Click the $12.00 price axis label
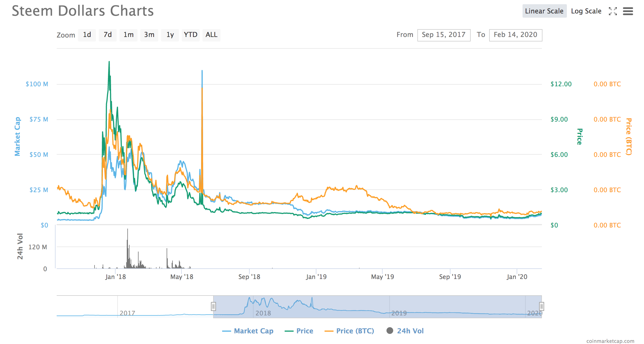 click(561, 84)
